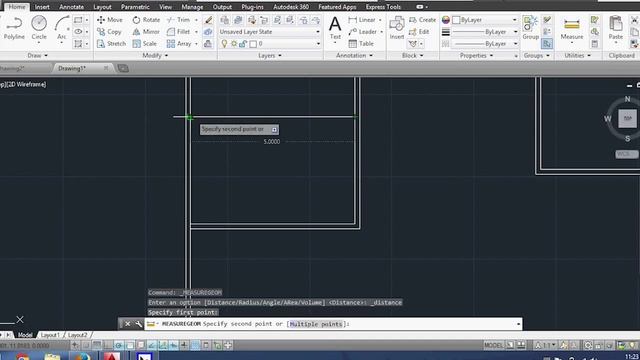Open Layer Properties manager icon
Screen dimensions: 640x360
[224, 20]
